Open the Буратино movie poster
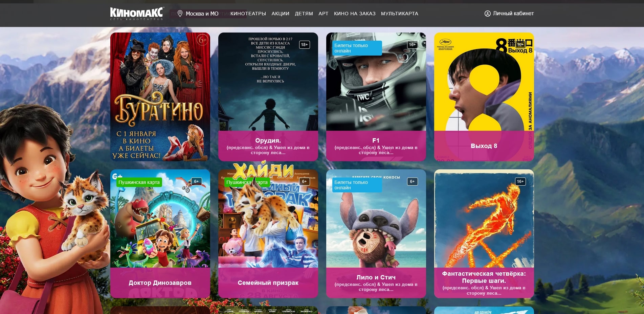The height and width of the screenshot is (314, 644). tap(160, 97)
